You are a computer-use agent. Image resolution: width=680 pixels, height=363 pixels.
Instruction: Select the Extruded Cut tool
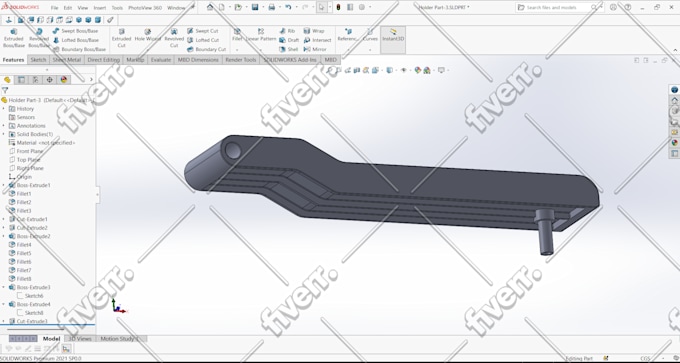[121, 38]
